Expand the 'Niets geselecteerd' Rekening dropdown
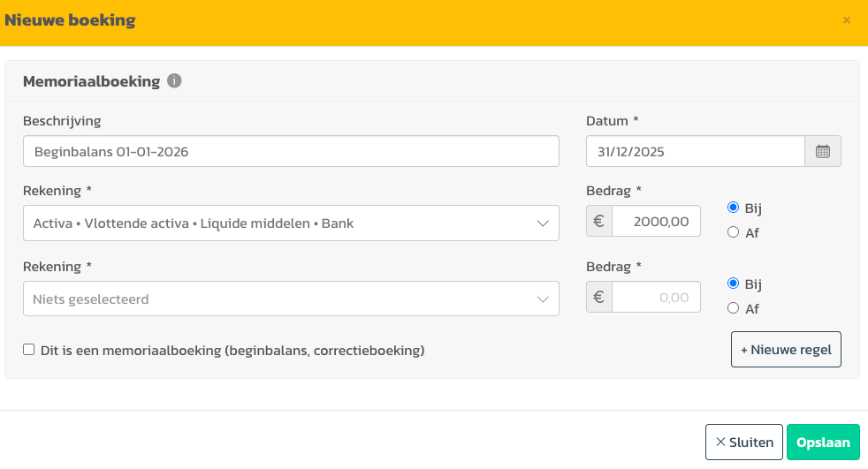Screen dimensions: 868x469 pyautogui.click(x=291, y=299)
